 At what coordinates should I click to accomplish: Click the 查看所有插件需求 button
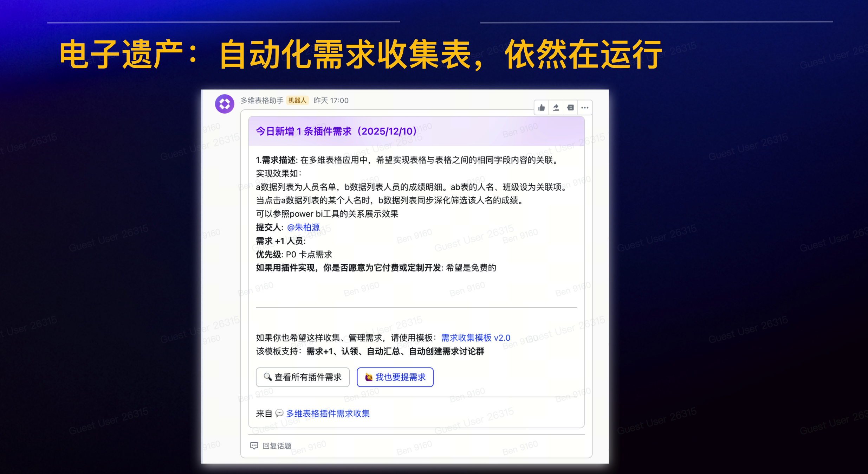(303, 377)
